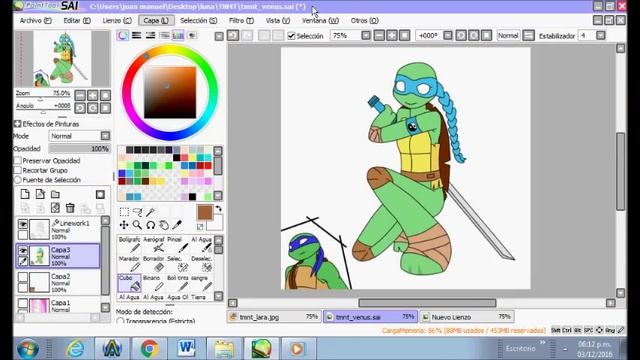The height and width of the screenshot is (360, 640).
Task: Enable Recortar Grupo checkbox
Action: coord(18,170)
